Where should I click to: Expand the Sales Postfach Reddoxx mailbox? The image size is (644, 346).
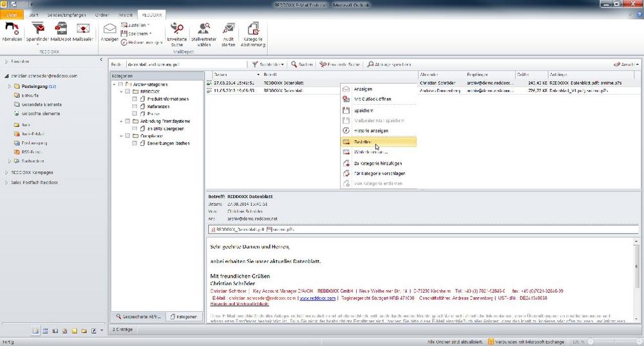click(x=6, y=183)
